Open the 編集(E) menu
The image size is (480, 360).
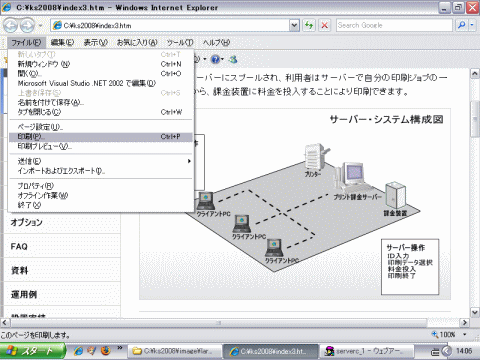[x=62, y=42]
